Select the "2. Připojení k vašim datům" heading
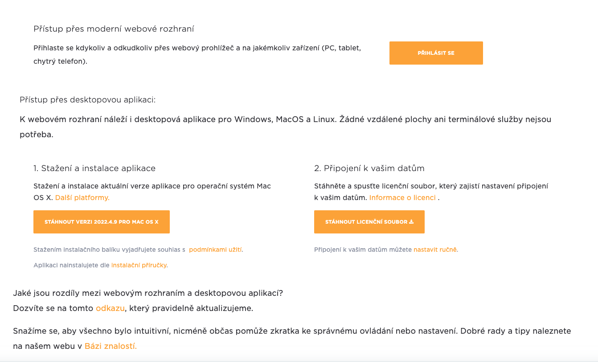Screen dimensions: 598x364 tap(369, 168)
